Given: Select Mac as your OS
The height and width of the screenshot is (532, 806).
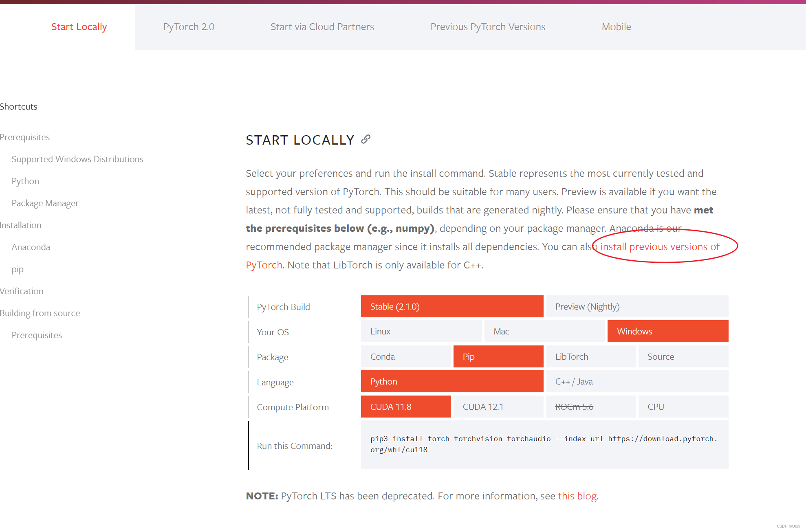Looking at the screenshot, I should 544,331.
